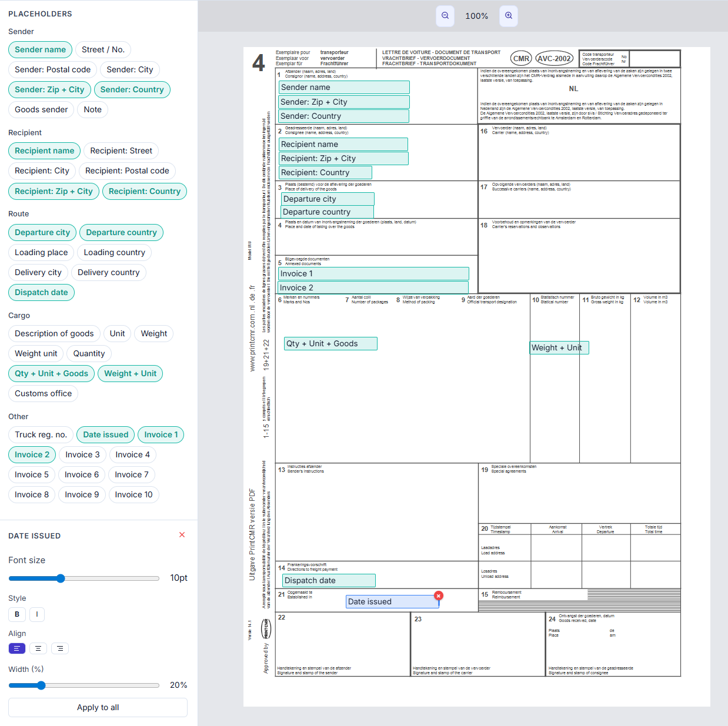
Task: Toggle Departure city chip
Action: pyautogui.click(x=42, y=232)
